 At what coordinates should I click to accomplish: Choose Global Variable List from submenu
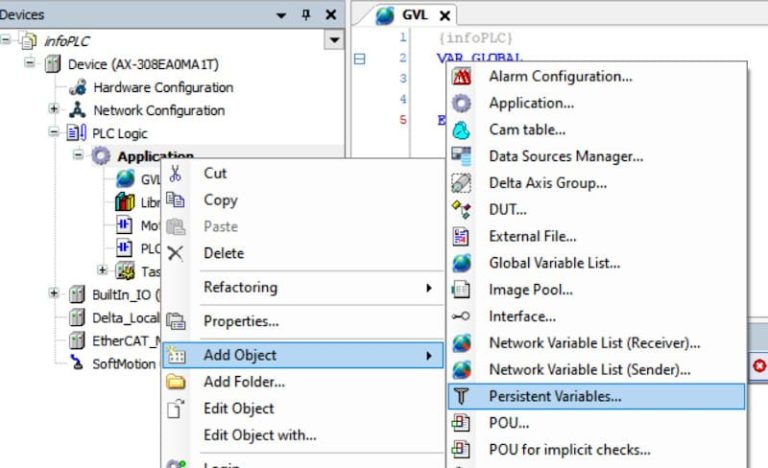[x=554, y=263]
